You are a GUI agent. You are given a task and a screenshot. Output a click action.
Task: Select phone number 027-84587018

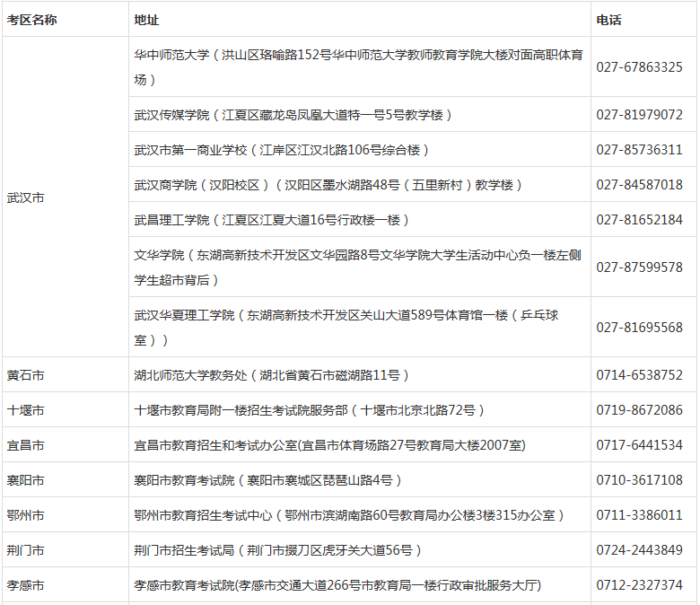(x=639, y=184)
